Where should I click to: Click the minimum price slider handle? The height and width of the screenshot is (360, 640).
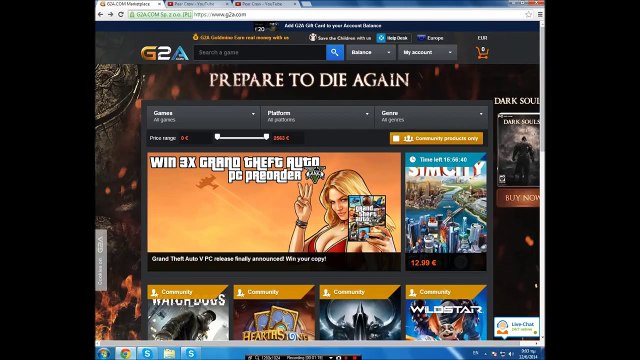click(x=218, y=137)
